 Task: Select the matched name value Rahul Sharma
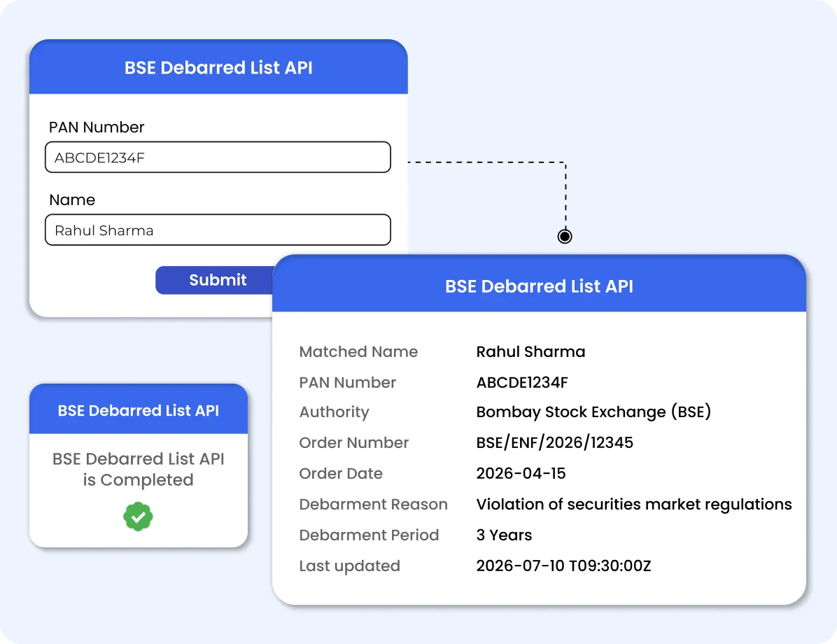coord(530,352)
